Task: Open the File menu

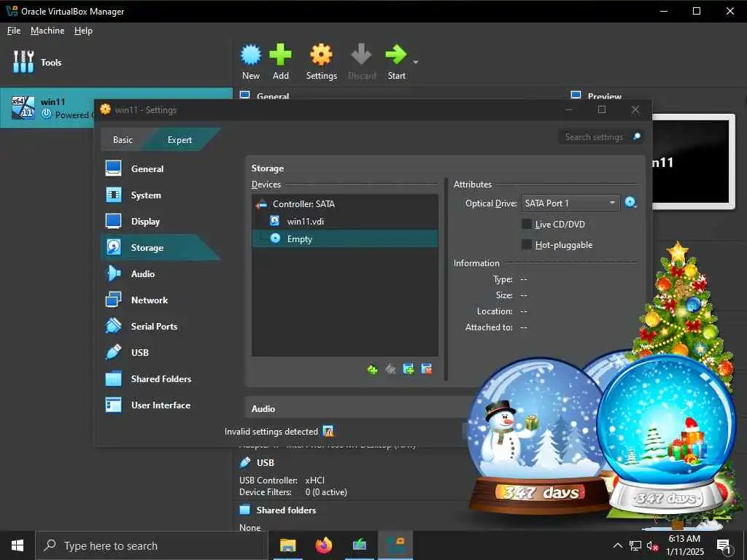Action: 14,31
